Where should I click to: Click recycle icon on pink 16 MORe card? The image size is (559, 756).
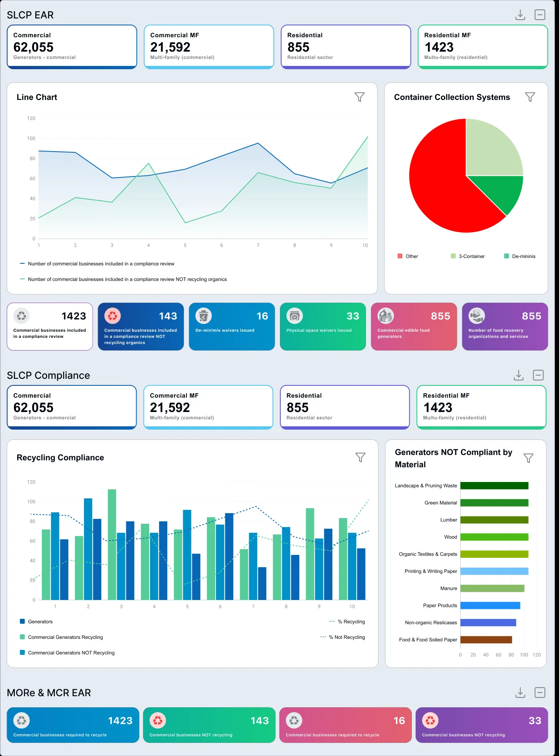[294, 720]
